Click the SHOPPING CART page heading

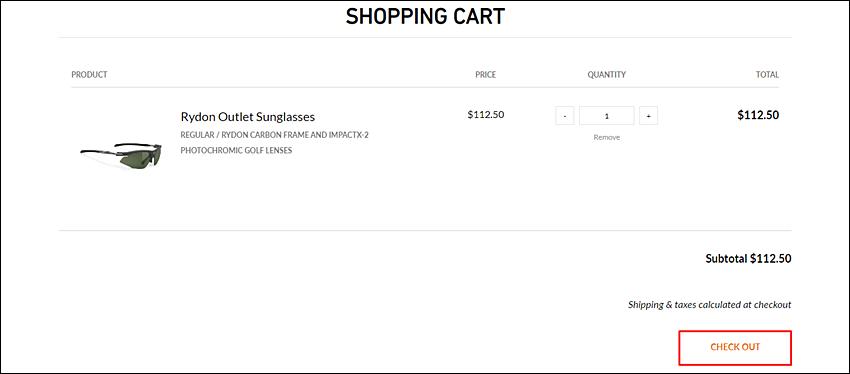(426, 17)
